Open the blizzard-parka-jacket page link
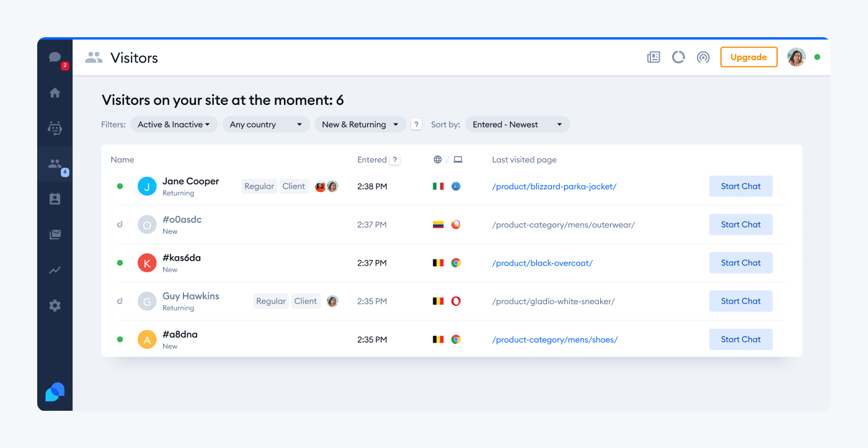868x448 pixels. pyautogui.click(x=554, y=186)
